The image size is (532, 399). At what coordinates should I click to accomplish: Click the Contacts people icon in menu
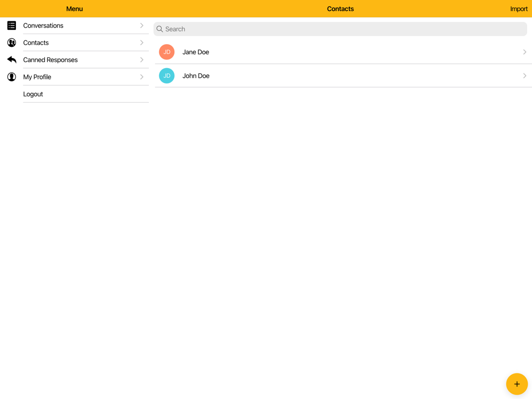click(12, 43)
